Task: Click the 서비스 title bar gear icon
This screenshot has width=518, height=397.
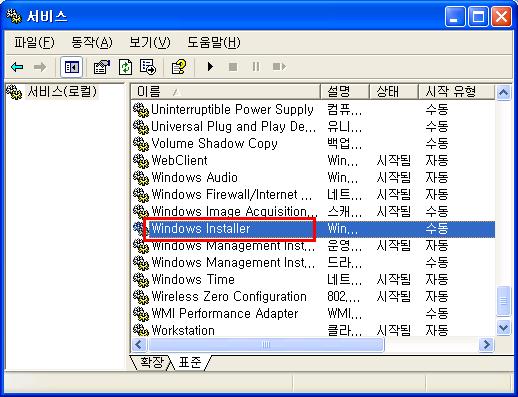Action: coord(14,16)
